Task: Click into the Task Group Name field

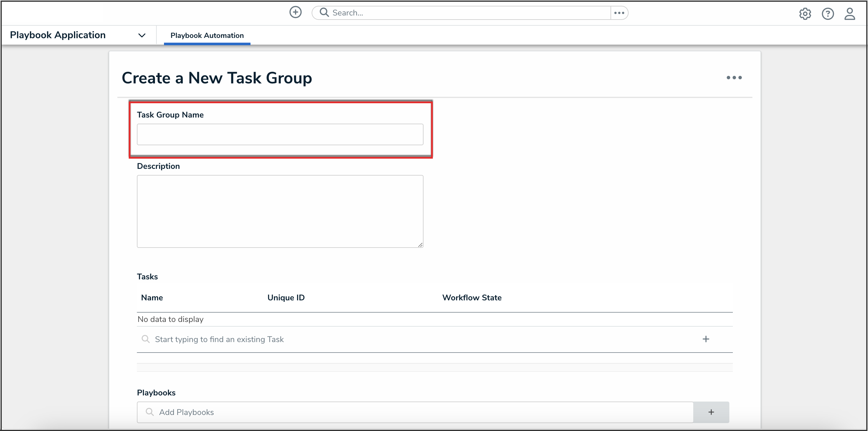Action: pyautogui.click(x=280, y=134)
